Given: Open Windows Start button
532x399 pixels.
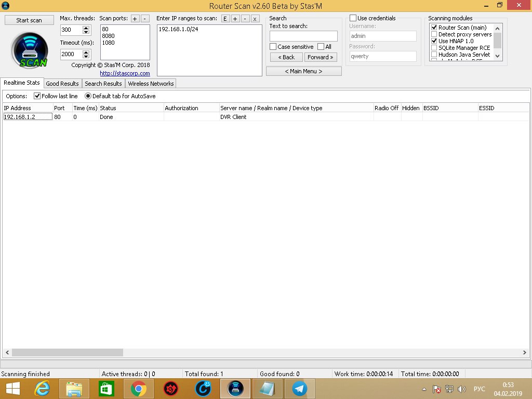Looking at the screenshot, I should coord(13,389).
